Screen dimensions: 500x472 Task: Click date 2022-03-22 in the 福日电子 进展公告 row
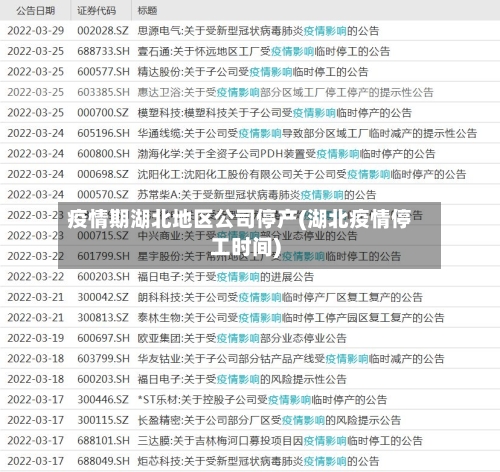tap(36, 277)
